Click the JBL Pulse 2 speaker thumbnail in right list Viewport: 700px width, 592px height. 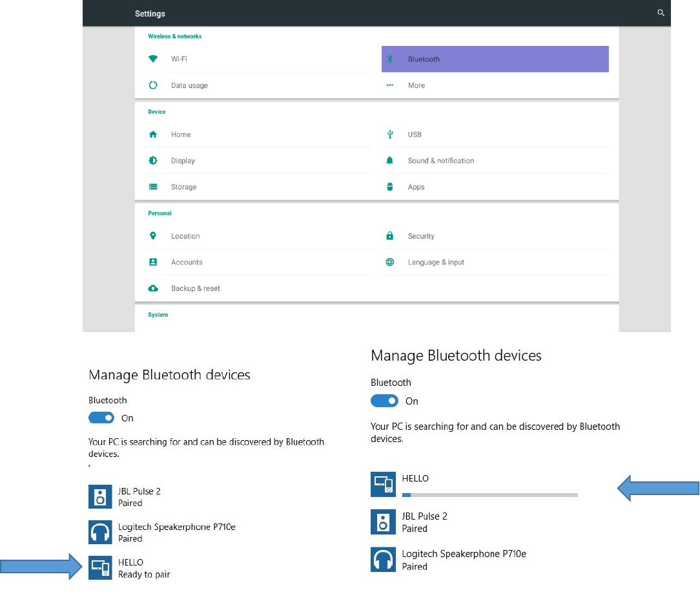383,522
